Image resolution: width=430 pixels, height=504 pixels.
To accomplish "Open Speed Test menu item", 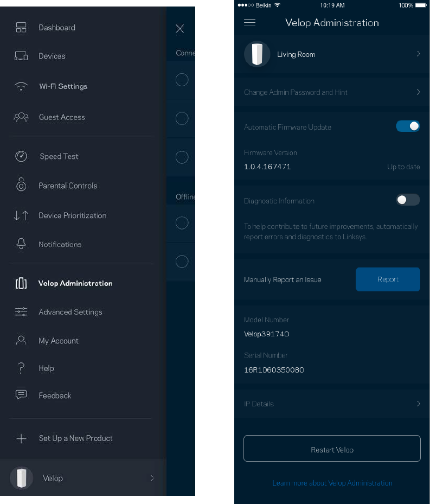I will pyautogui.click(x=59, y=157).
